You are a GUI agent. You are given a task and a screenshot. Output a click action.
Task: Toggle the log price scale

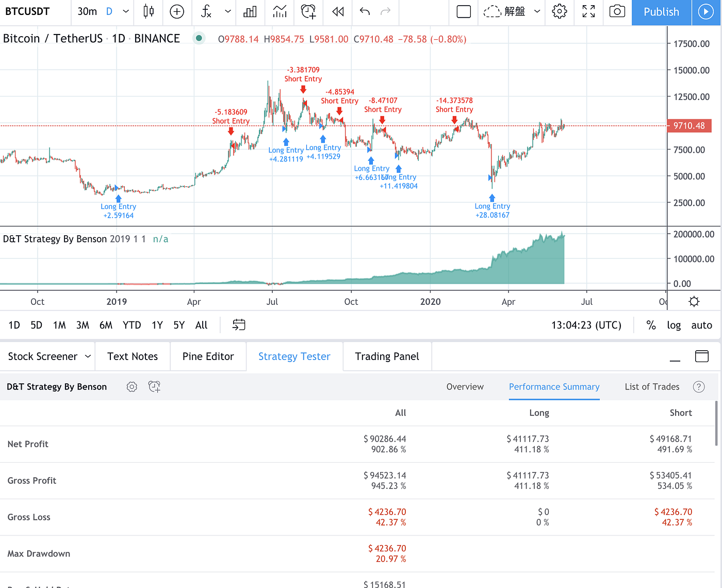tap(674, 325)
